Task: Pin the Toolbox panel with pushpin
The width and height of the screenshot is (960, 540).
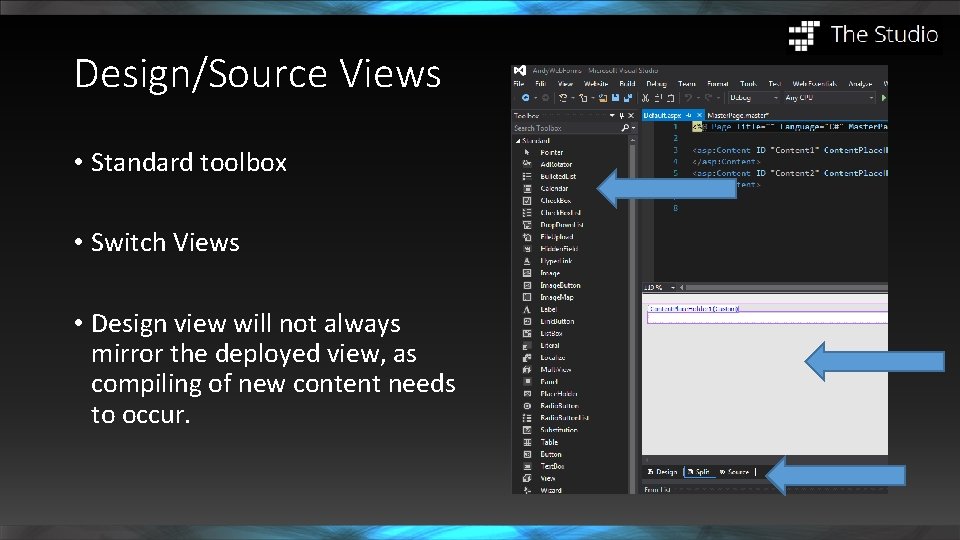Action: coord(621,116)
